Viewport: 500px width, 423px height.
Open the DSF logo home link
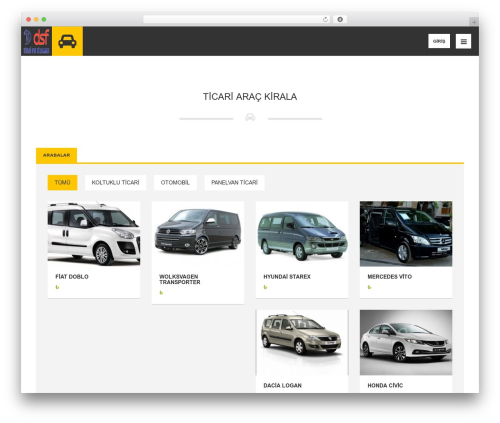36,41
